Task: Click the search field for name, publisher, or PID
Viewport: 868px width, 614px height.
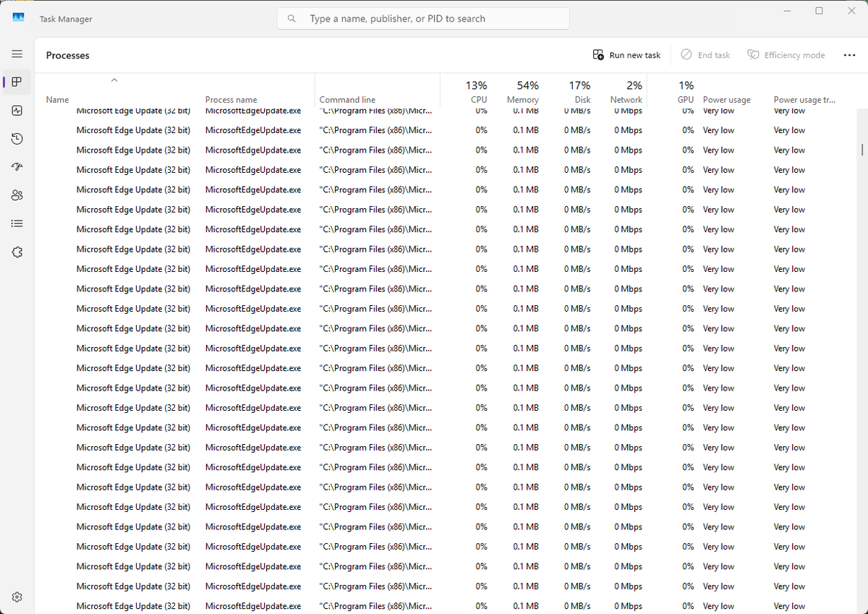Action: click(423, 19)
